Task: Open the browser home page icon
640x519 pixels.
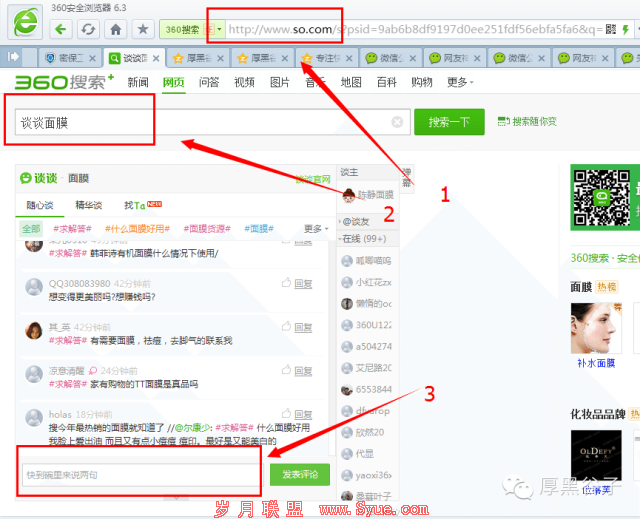Action: [x=116, y=29]
